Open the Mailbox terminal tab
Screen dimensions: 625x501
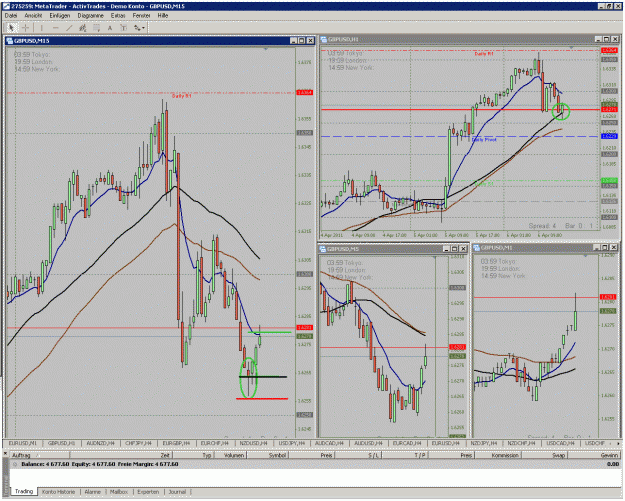pyautogui.click(x=119, y=492)
